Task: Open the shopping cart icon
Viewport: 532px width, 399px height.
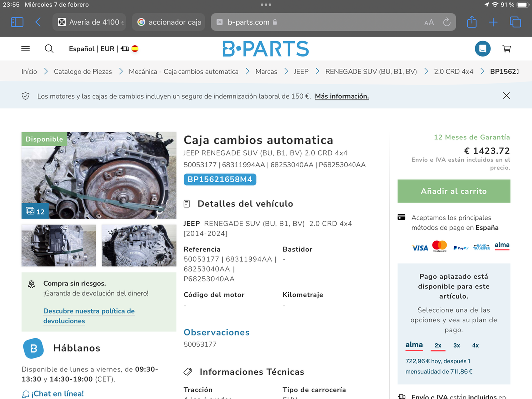Action: tap(506, 49)
